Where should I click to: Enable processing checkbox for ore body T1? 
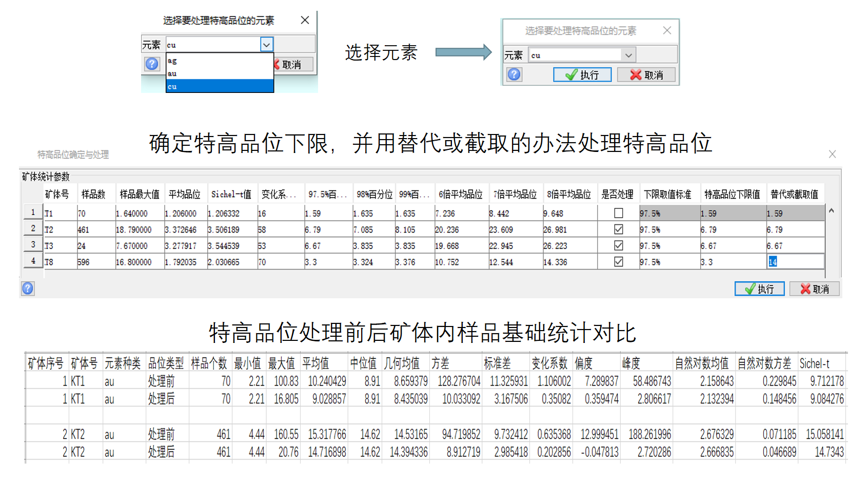point(619,213)
